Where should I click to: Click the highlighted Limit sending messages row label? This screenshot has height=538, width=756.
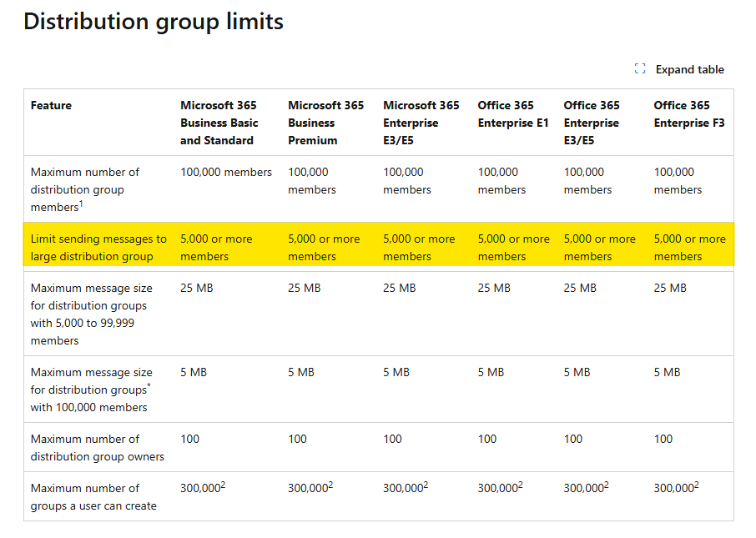point(98,247)
